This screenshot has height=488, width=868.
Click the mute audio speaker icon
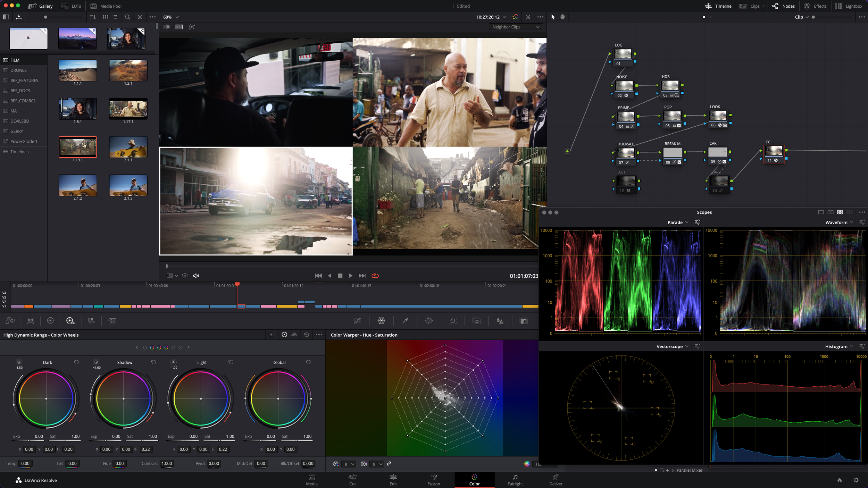(x=196, y=276)
